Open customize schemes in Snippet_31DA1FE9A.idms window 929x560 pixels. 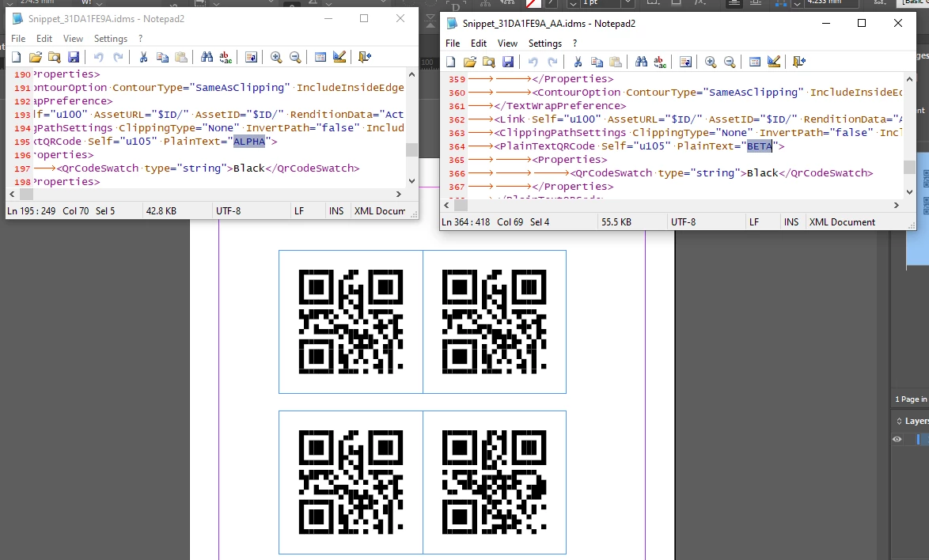coord(339,57)
